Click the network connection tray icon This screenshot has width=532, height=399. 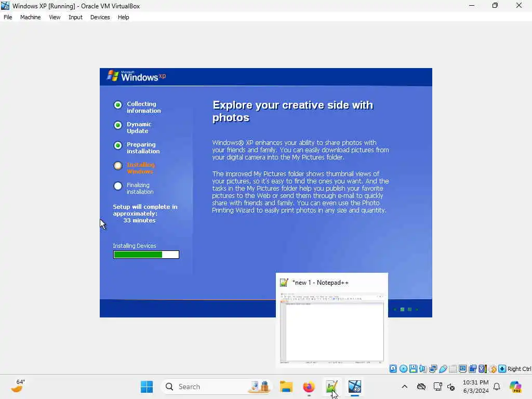click(437, 387)
